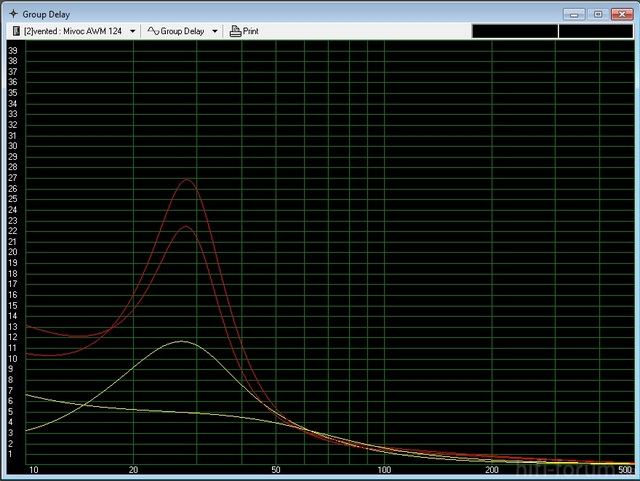Viewport: 640px width, 481px height.
Task: Select the [2]vented : Mivoc AWM 124 project label
Action: pos(73,31)
